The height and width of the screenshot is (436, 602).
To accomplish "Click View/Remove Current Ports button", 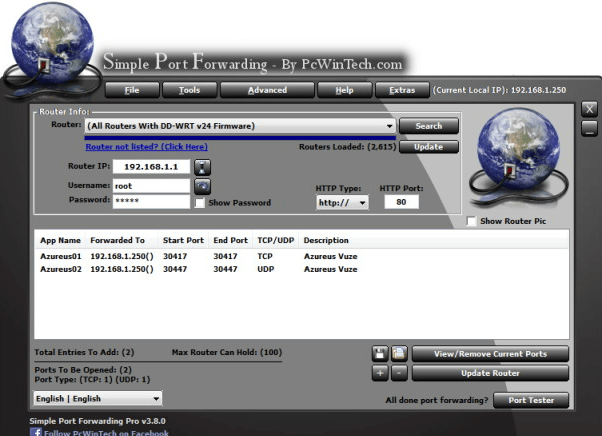I will click(490, 354).
